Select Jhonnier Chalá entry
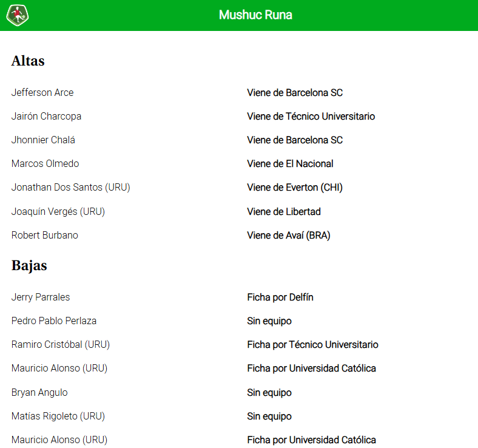The width and height of the screenshot is (478, 448). click(43, 140)
